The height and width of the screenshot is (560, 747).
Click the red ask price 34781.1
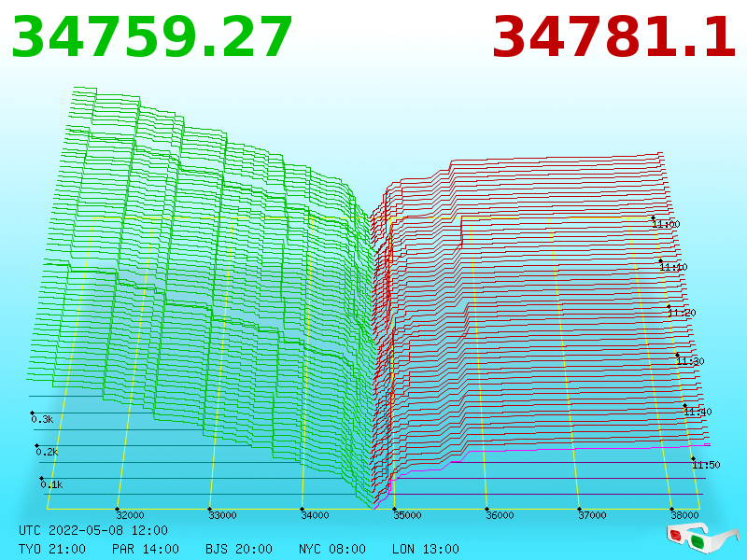(x=613, y=37)
